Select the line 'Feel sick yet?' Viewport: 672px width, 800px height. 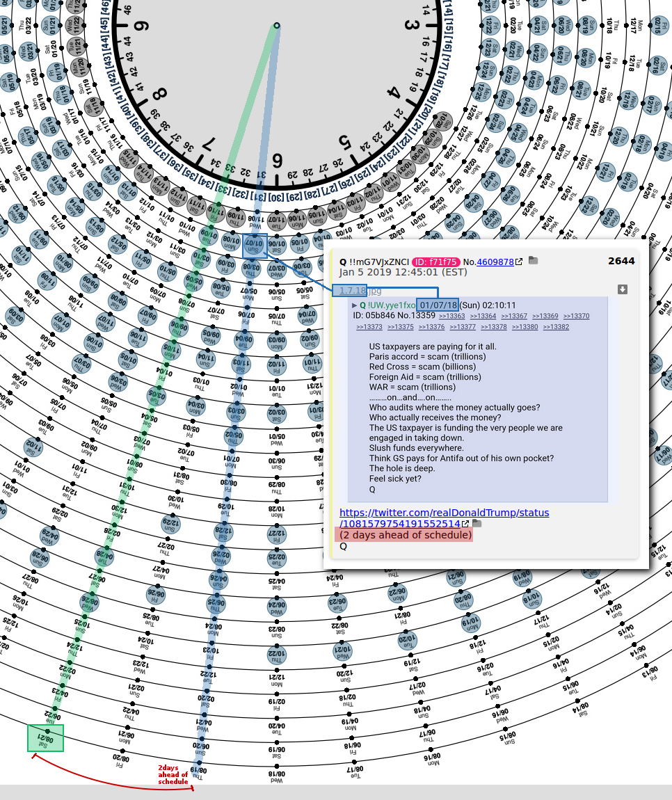pos(395,479)
